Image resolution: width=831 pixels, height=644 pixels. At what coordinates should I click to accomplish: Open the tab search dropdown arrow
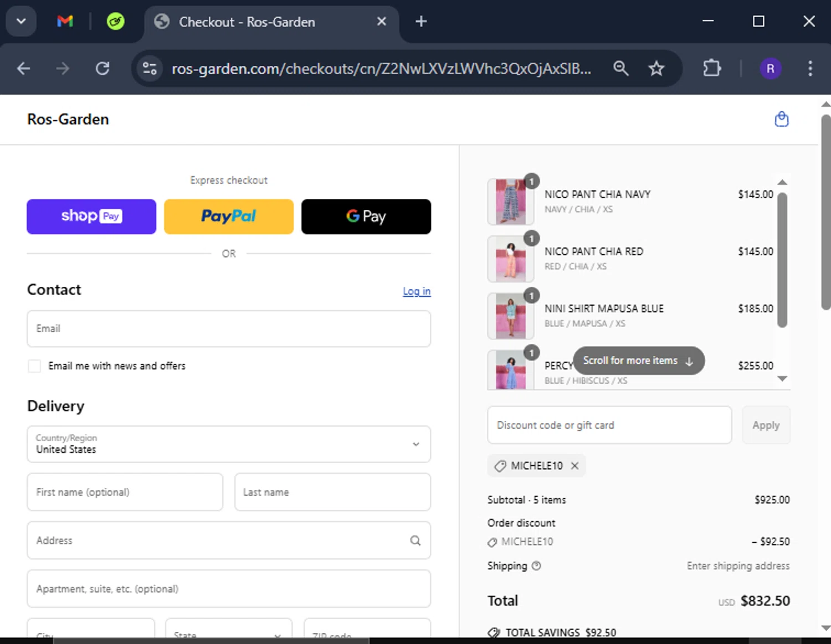tap(21, 22)
